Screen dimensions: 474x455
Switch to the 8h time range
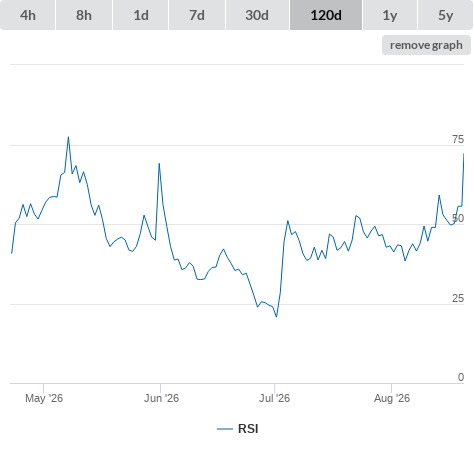(x=84, y=15)
